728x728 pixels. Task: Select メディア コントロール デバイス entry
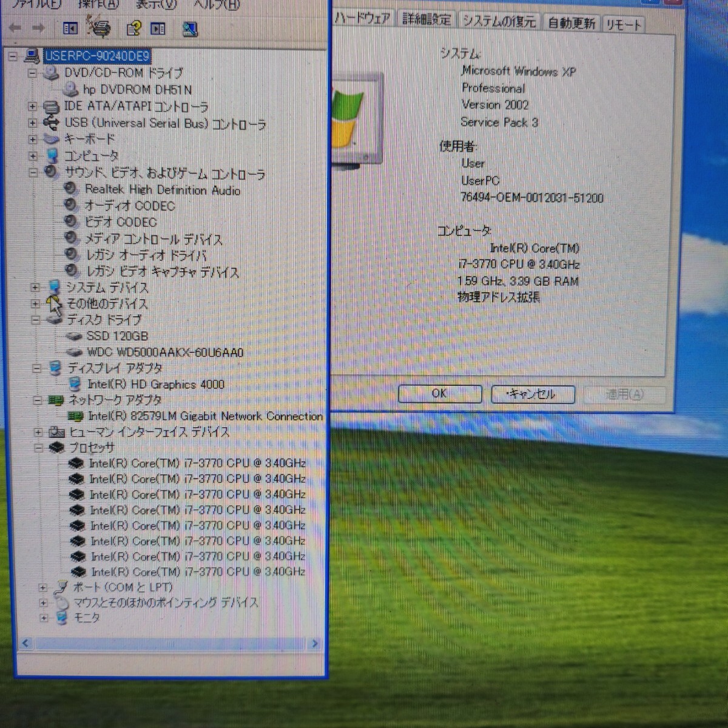(153, 239)
